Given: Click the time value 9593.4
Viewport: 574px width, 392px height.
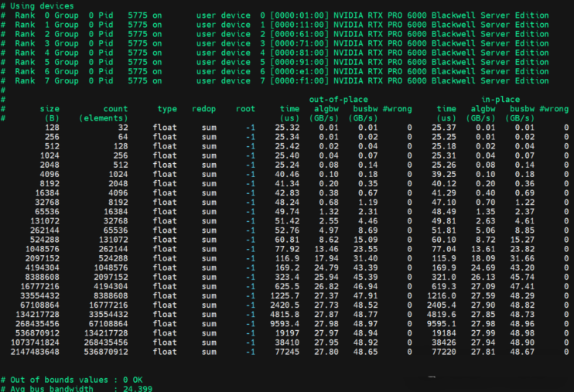Looking at the screenshot, I should pyautogui.click(x=283, y=324).
